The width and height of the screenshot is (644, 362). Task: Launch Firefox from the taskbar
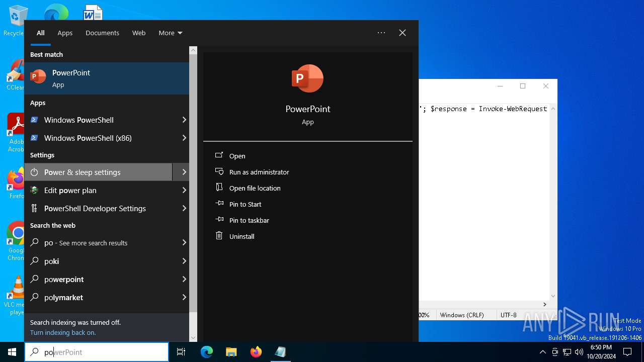click(x=256, y=352)
